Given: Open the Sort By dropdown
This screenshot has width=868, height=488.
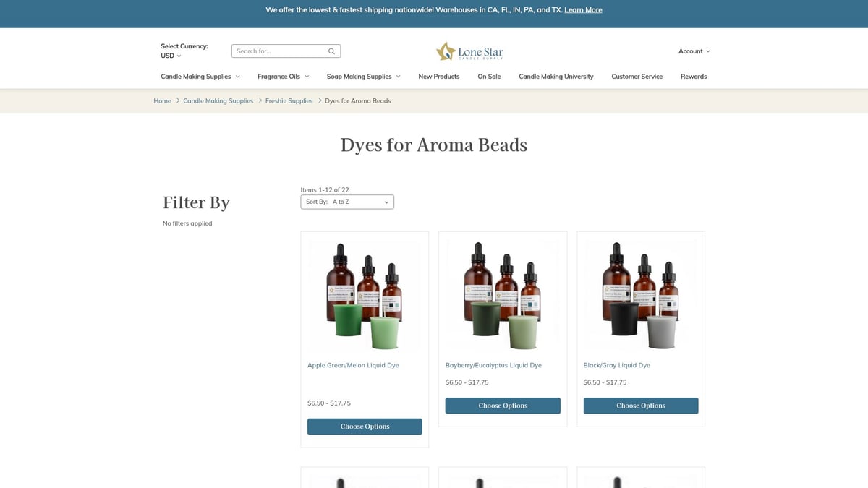Looking at the screenshot, I should (x=347, y=202).
